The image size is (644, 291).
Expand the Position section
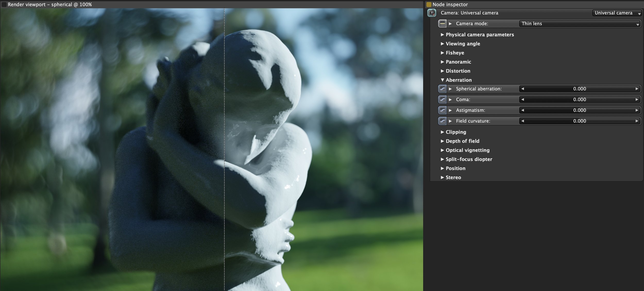coord(442,168)
